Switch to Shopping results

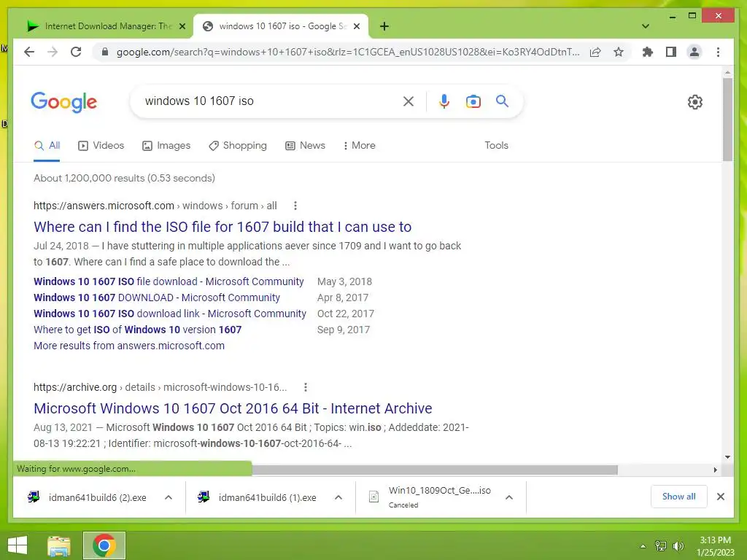coord(238,146)
